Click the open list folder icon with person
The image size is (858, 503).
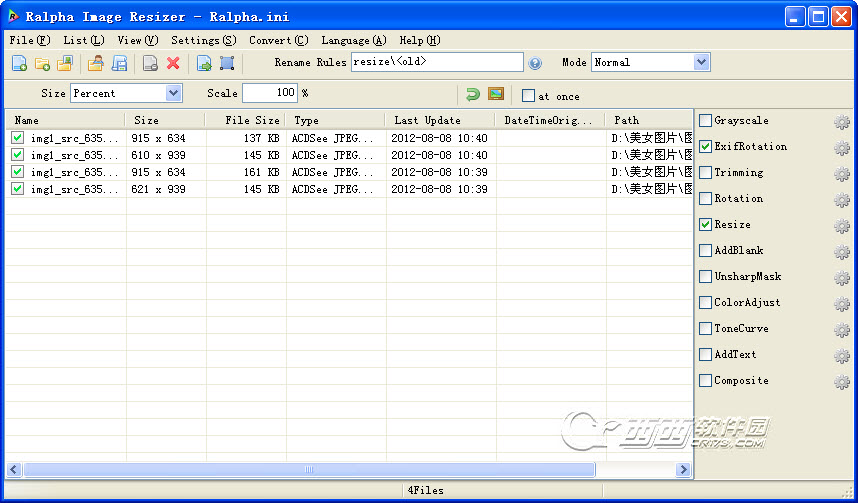[96, 63]
